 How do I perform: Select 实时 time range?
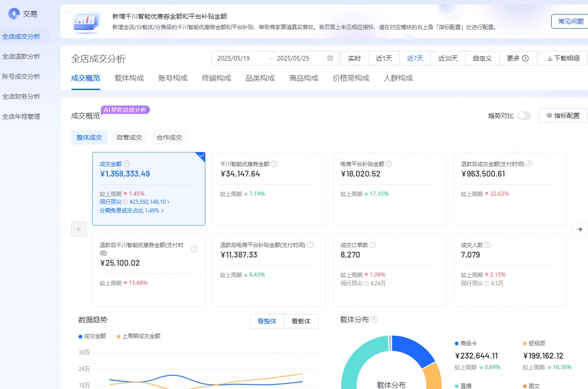[x=354, y=58]
